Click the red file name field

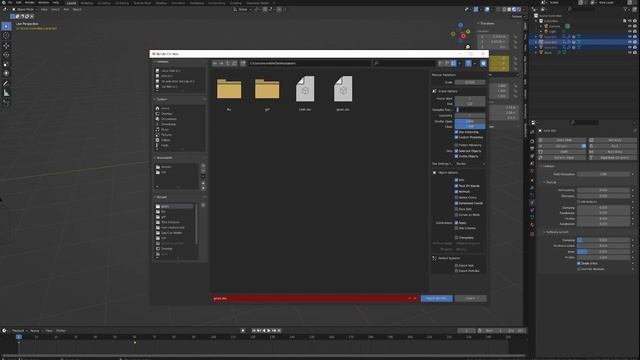click(314, 298)
